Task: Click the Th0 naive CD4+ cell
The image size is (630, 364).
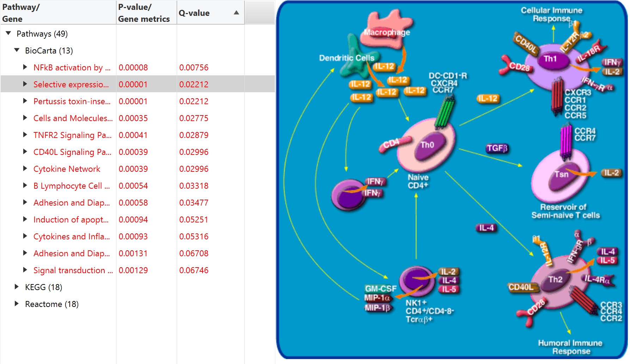Action: (427, 145)
